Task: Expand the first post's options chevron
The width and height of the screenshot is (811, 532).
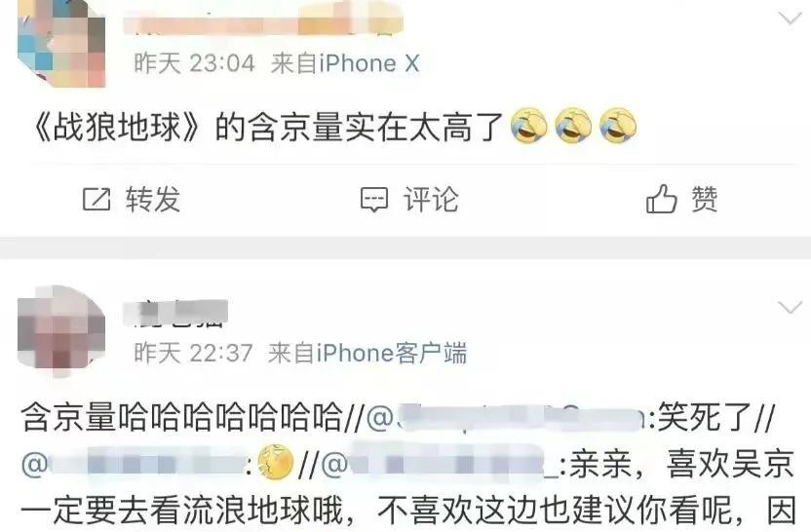Action: (790, 19)
